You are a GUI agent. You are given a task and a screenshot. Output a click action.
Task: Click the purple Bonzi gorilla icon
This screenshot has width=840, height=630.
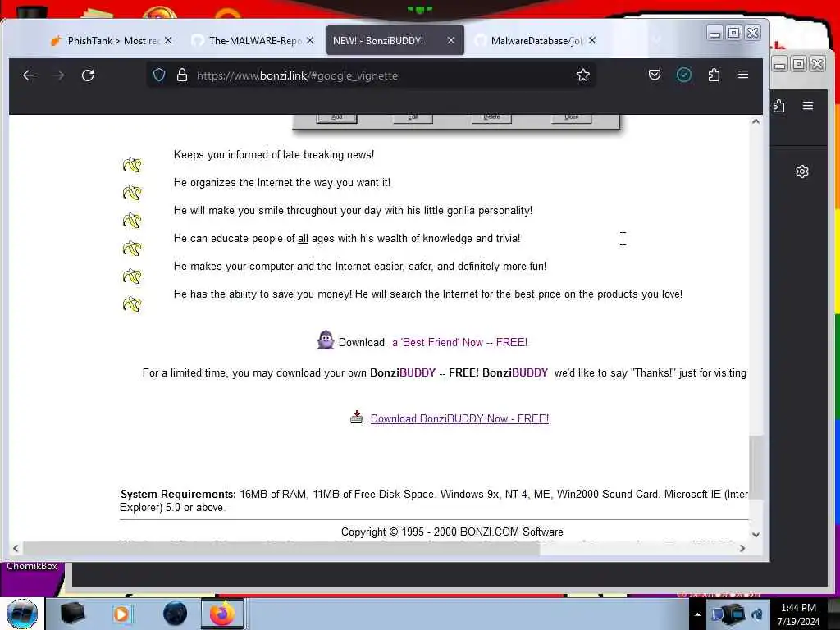(x=325, y=340)
